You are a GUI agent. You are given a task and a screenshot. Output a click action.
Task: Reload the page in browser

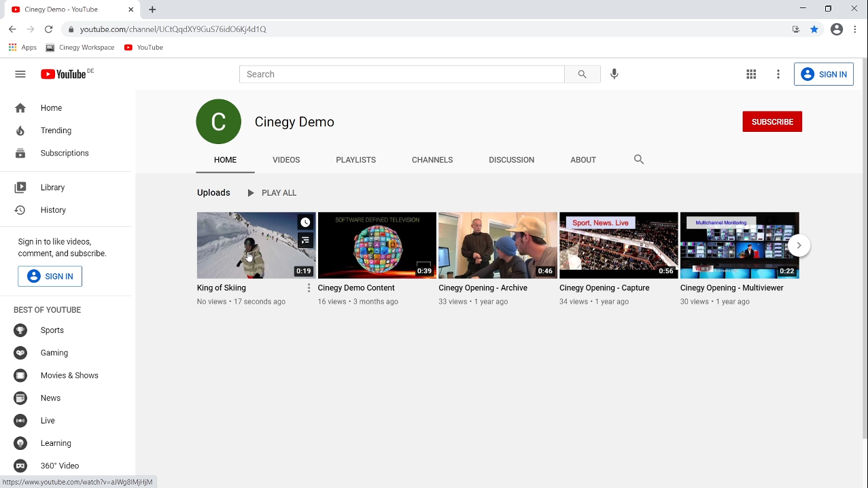coord(48,29)
